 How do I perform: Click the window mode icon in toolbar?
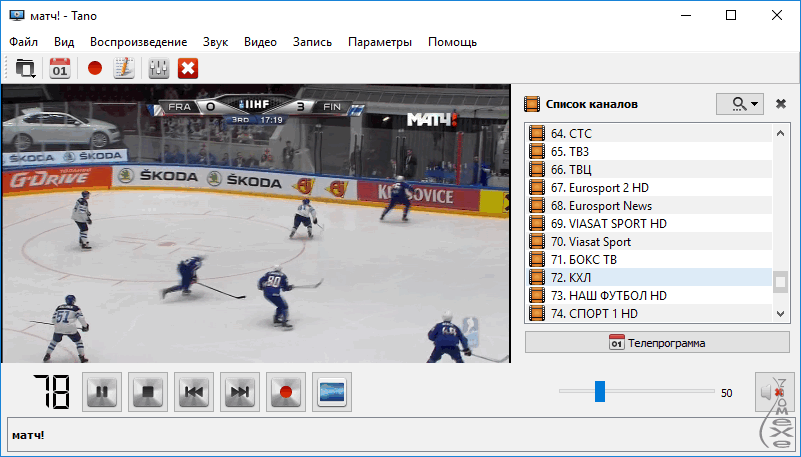(x=26, y=68)
